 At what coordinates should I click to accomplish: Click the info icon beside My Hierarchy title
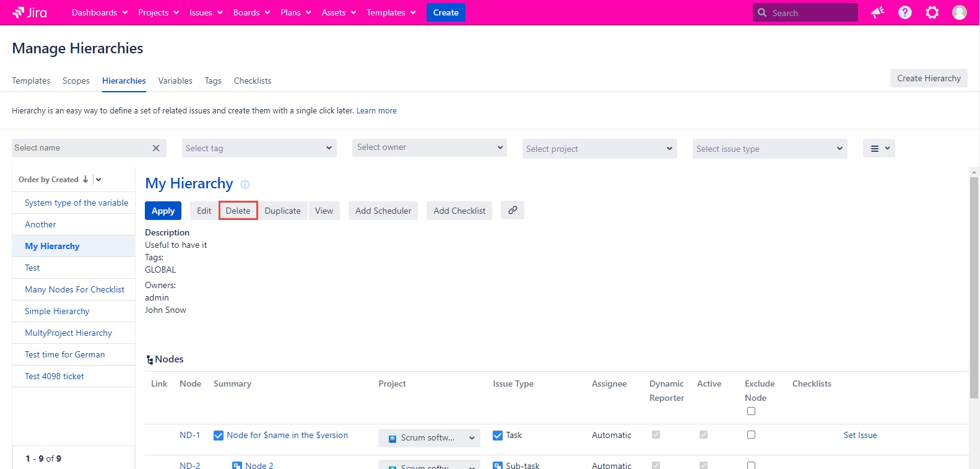point(245,185)
